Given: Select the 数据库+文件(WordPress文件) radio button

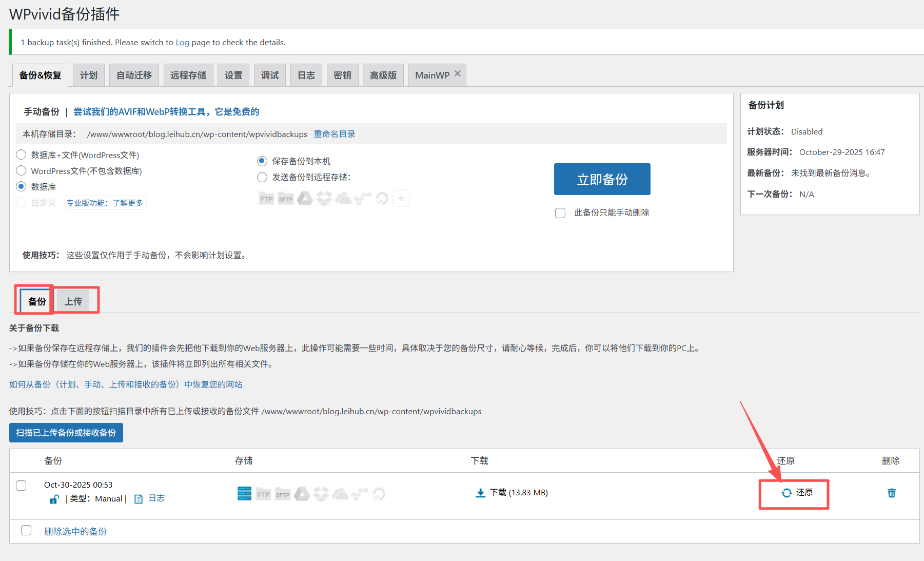Looking at the screenshot, I should (21, 154).
